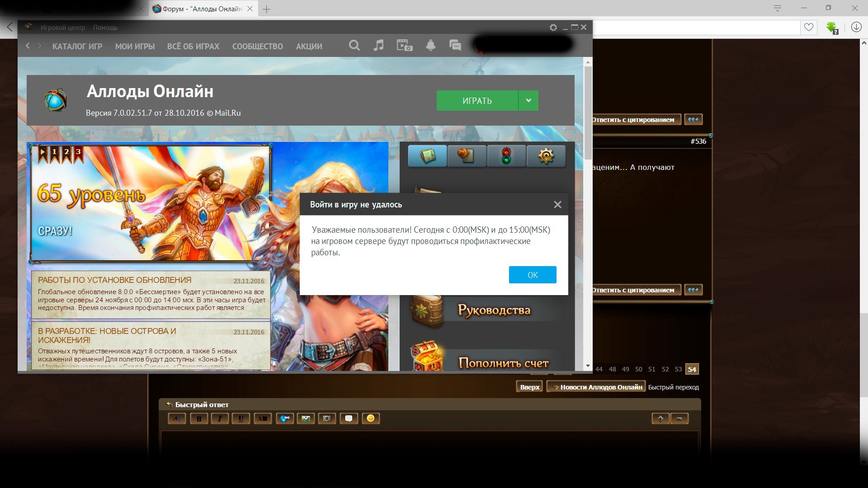Expand the dropdown arrow beside ИГРАТЬ
This screenshot has width=868, height=488.
pyautogui.click(x=528, y=100)
